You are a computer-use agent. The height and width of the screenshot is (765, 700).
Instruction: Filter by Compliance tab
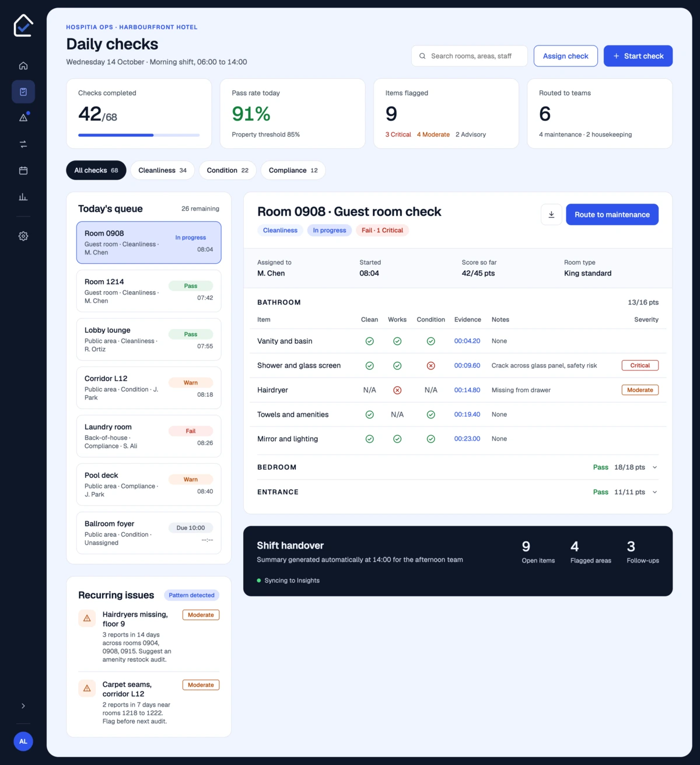tap(293, 170)
